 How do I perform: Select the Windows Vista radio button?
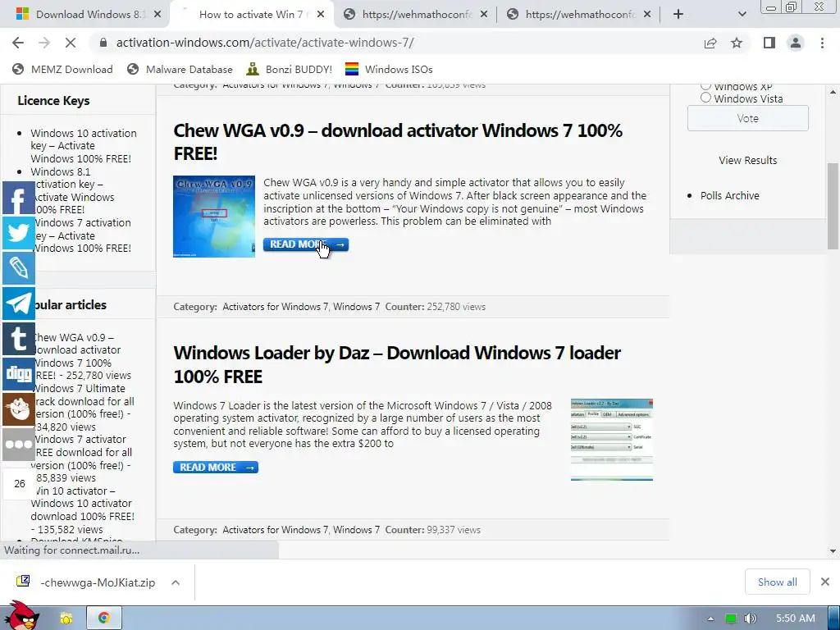pos(705,98)
